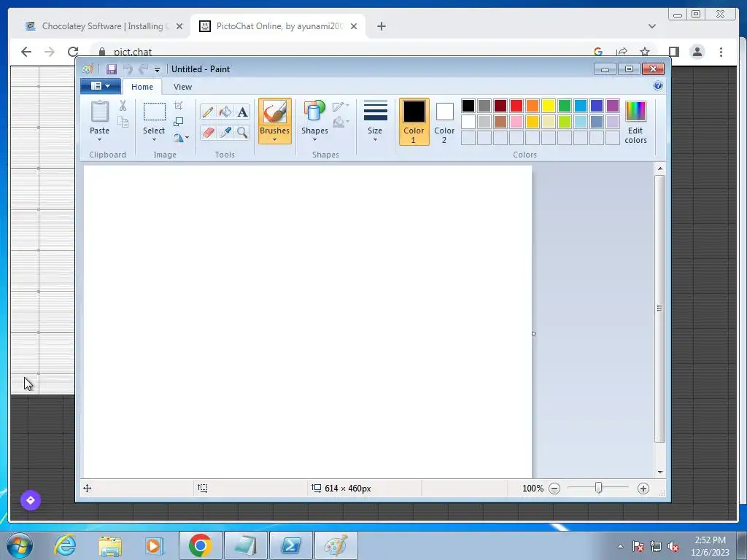The width and height of the screenshot is (747, 560).
Task: Click the Paint vertical scrollbar down arrow
Action: tap(659, 472)
